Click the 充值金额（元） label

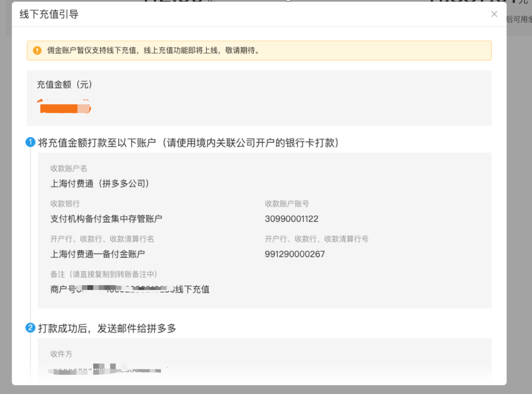click(65, 85)
